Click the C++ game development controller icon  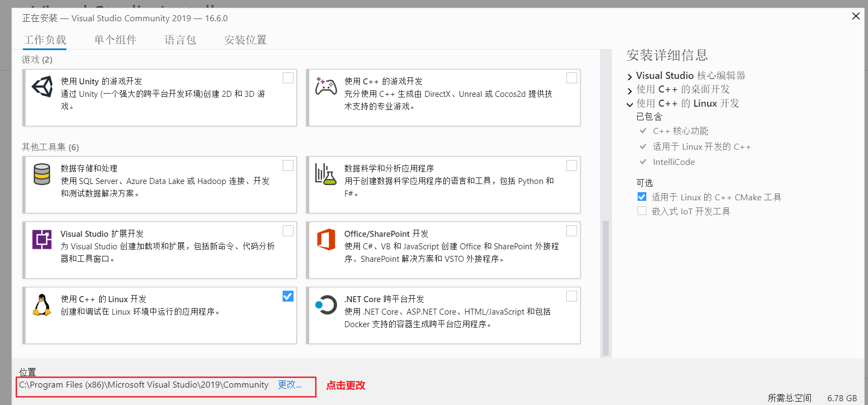tap(326, 87)
